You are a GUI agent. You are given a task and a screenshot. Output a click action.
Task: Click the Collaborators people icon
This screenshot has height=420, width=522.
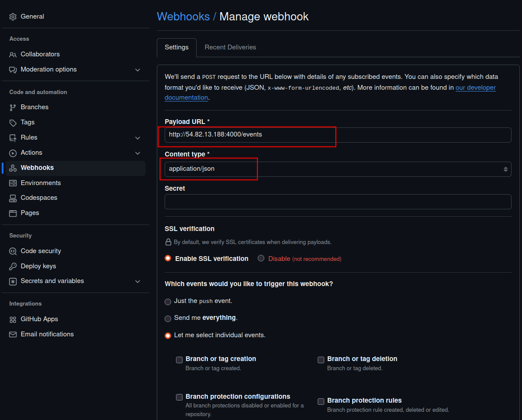point(13,54)
